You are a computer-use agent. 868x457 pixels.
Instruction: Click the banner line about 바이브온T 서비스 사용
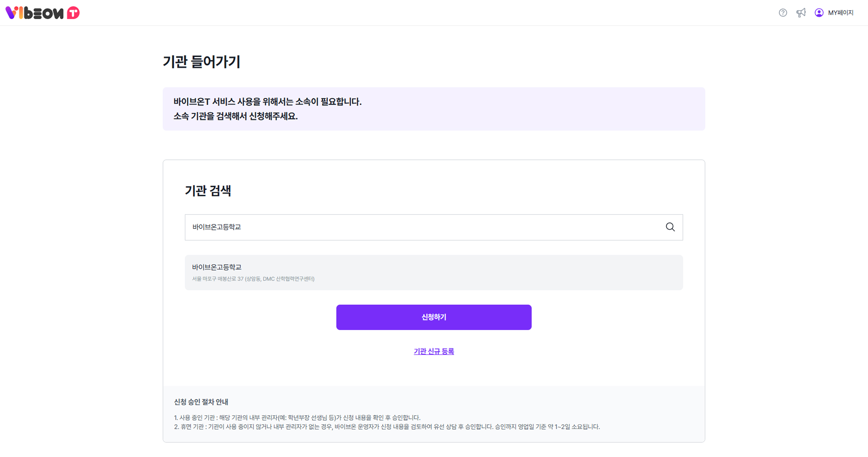[267, 102]
